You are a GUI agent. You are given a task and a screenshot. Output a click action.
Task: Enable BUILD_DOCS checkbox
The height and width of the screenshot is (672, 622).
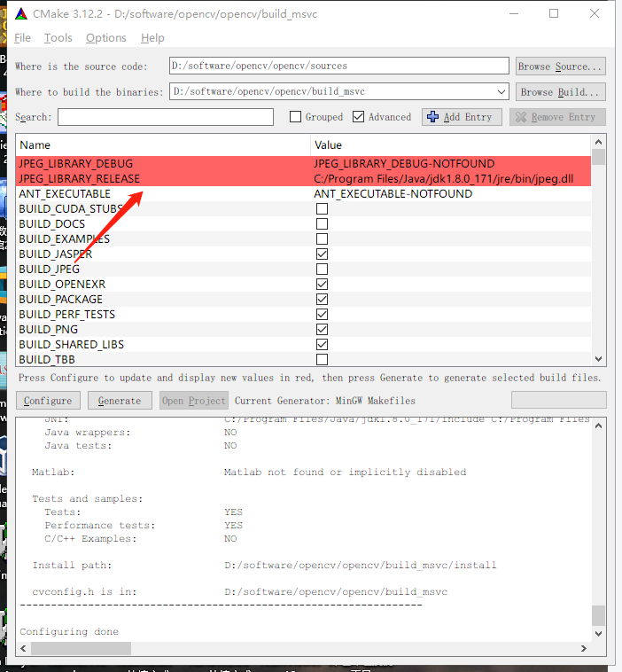[x=323, y=223]
